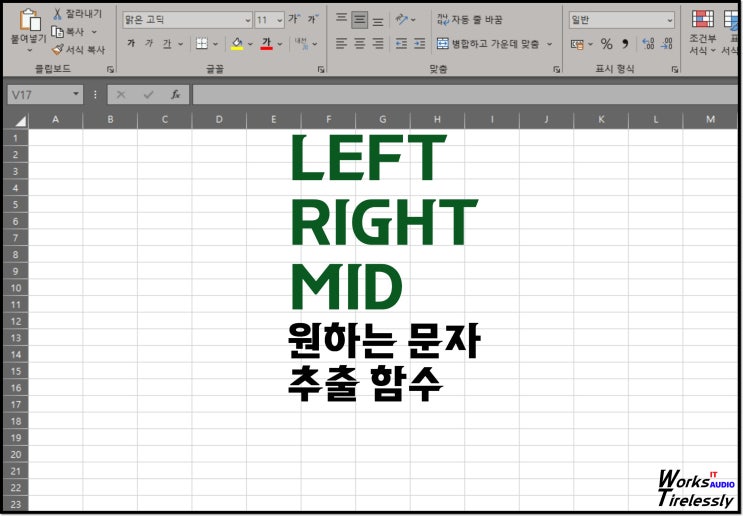Open 글꼴 font settings dialog launcher
The width and height of the screenshot is (743, 516).
321,70
